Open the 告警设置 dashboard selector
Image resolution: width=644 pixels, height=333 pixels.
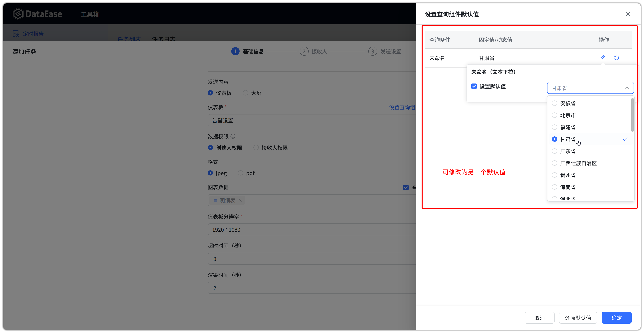pos(312,120)
